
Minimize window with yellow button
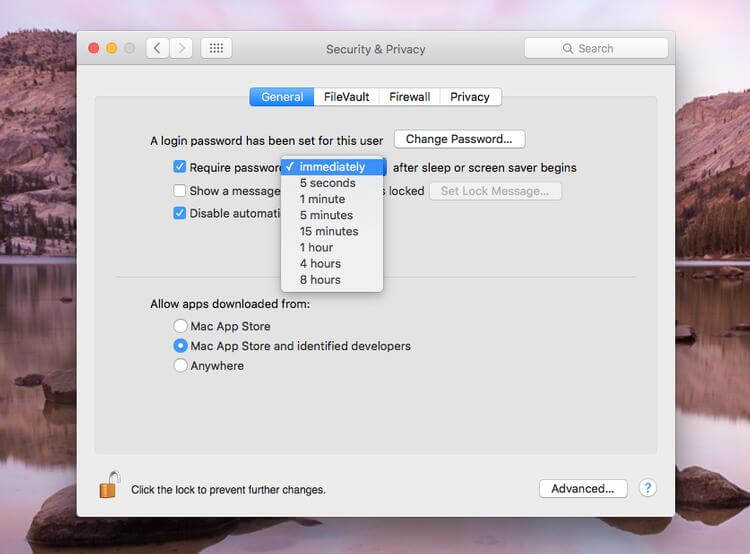[111, 48]
